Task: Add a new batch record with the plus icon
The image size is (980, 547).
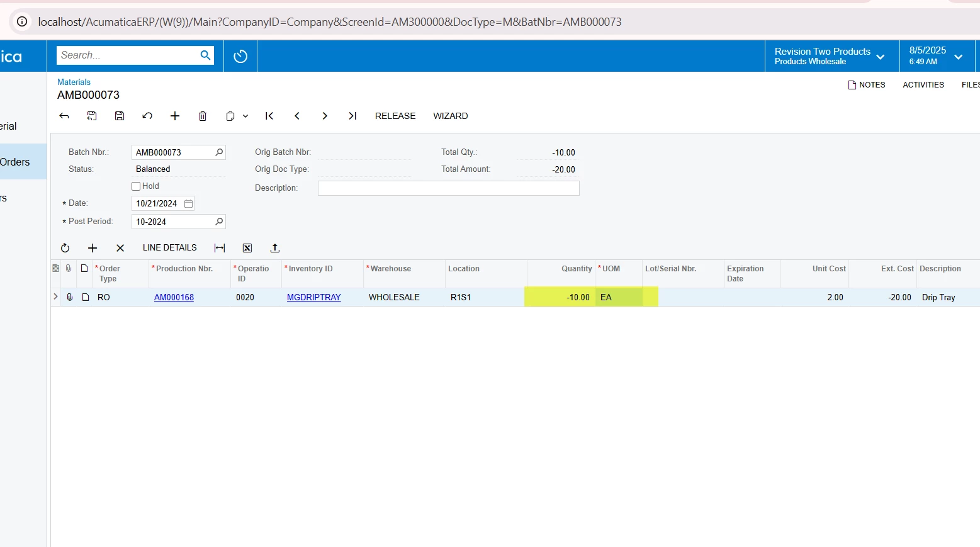Action: pos(175,116)
